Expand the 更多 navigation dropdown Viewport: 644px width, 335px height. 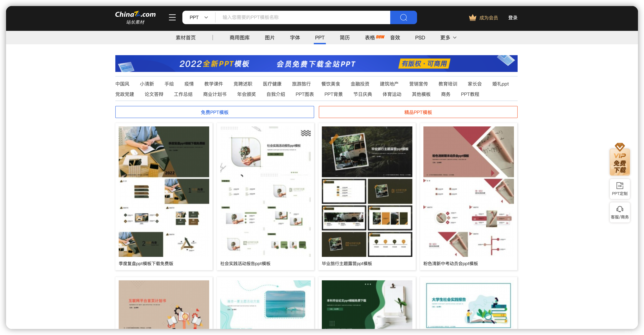click(x=448, y=38)
